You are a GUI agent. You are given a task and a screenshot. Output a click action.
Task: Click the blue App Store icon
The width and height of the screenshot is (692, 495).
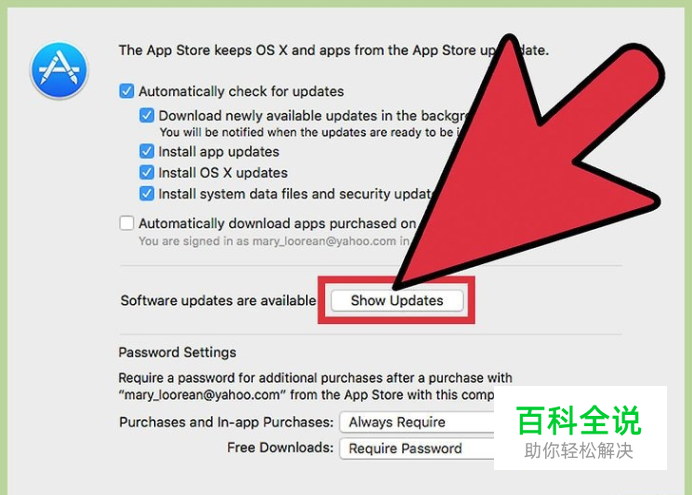click(59, 70)
